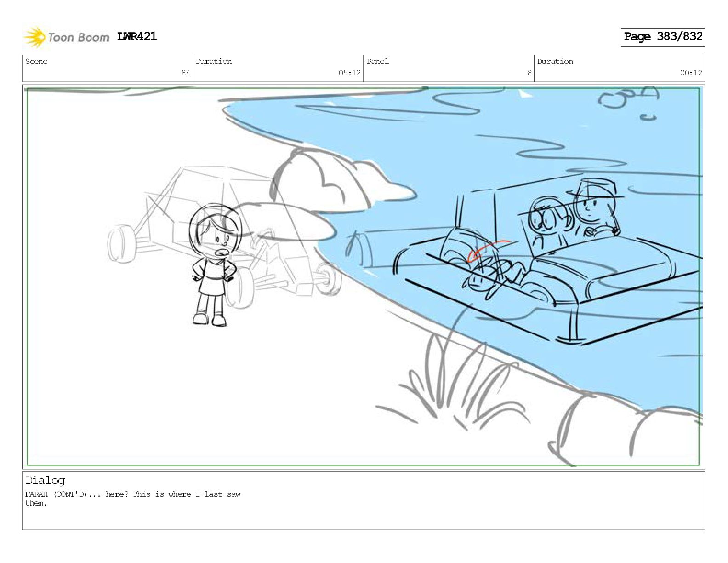Select the Panel 8 field
Image resolution: width=728 pixels, height=563 pixels.
click(449, 68)
